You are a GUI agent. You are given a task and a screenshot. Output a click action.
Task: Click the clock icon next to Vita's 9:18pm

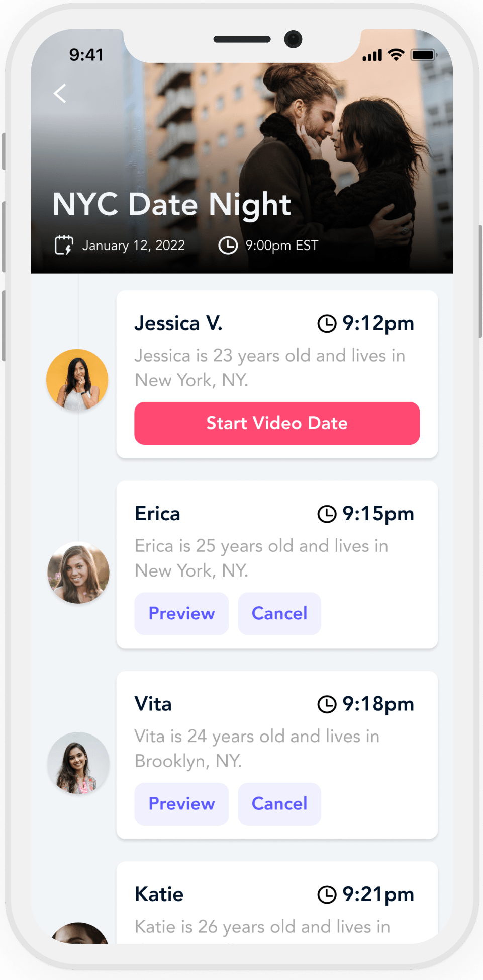click(327, 704)
